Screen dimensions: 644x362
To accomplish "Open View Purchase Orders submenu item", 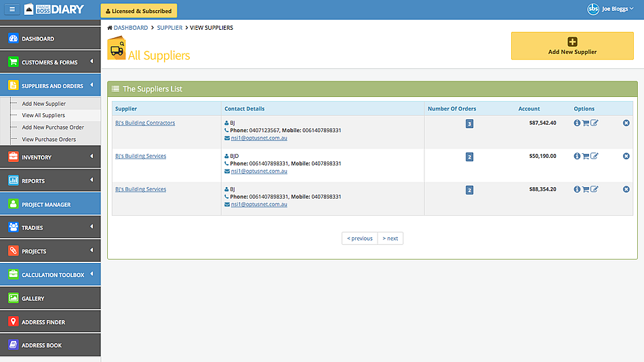I will click(x=49, y=139).
